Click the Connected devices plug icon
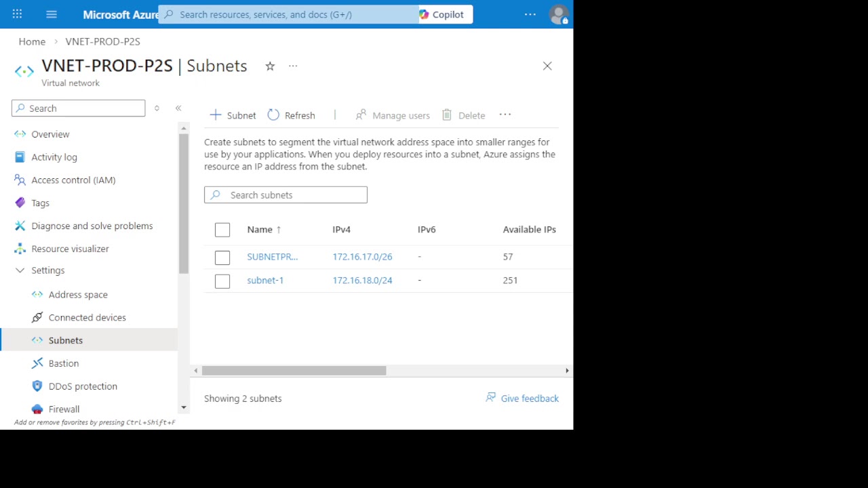868x488 pixels. point(37,318)
